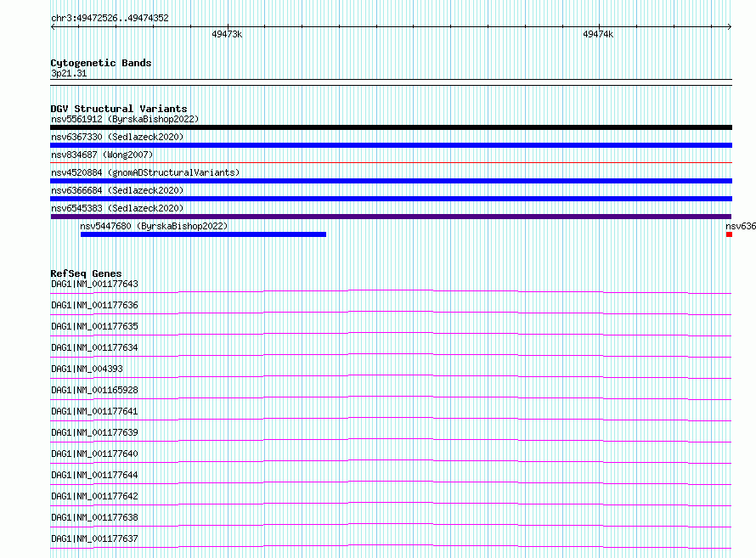756x558 pixels.
Task: Open the RefSeq Genes track title
Action: [x=86, y=273]
